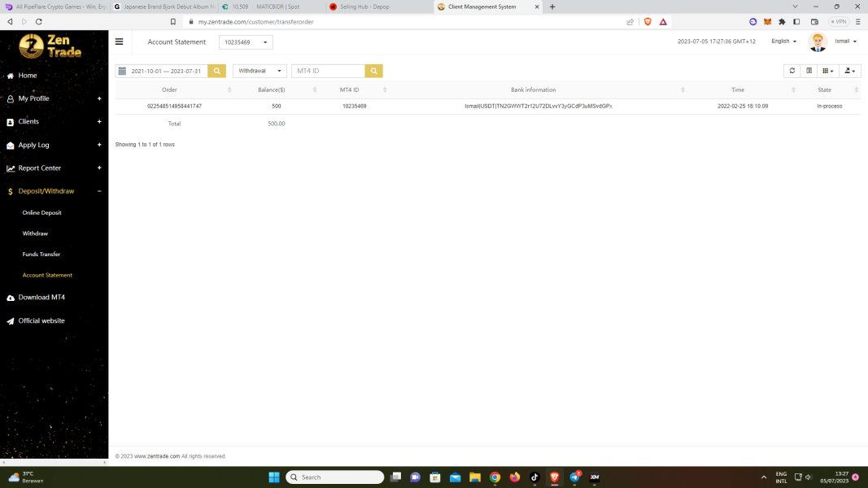Screen dimensions: 868x488
Task: Expand the Apply Log menu
Action: [x=55, y=145]
